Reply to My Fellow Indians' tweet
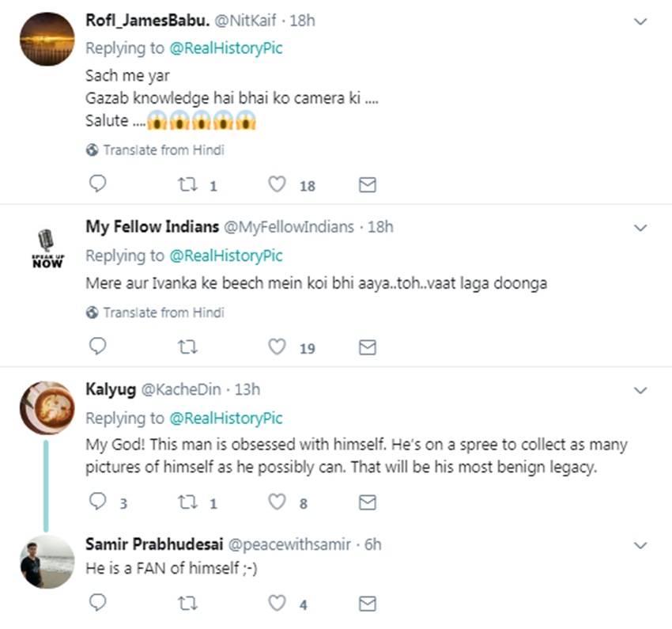This screenshot has height=629, width=672. pos(96,347)
